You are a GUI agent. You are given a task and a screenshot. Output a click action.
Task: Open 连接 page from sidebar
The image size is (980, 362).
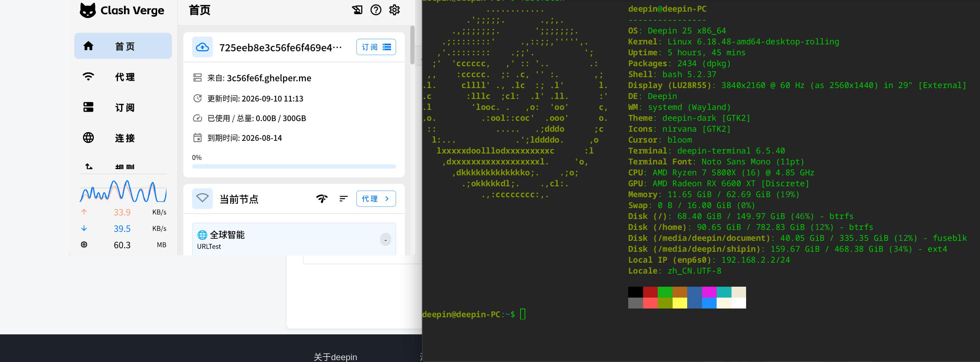click(123, 138)
